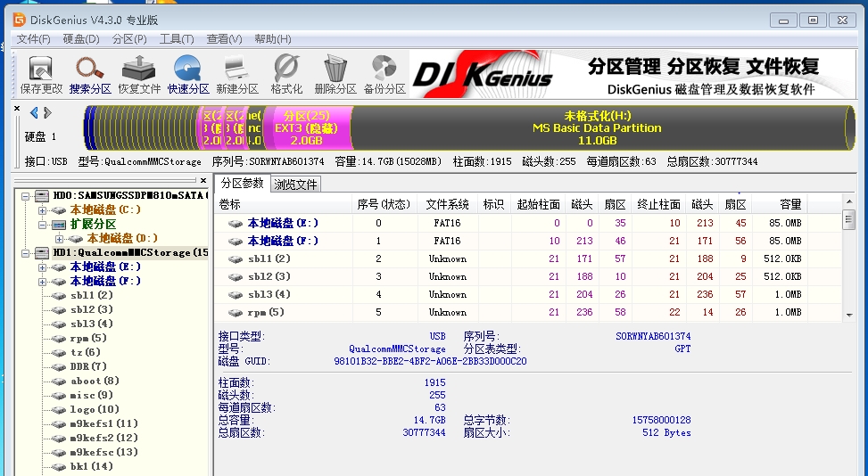
Task: Go to previous disk with left arrow
Action: [x=34, y=113]
